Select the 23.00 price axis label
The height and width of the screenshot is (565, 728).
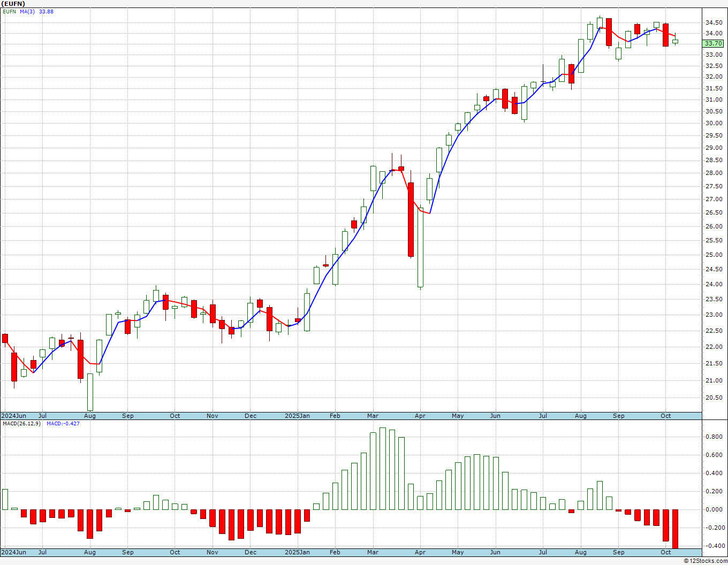coord(714,315)
